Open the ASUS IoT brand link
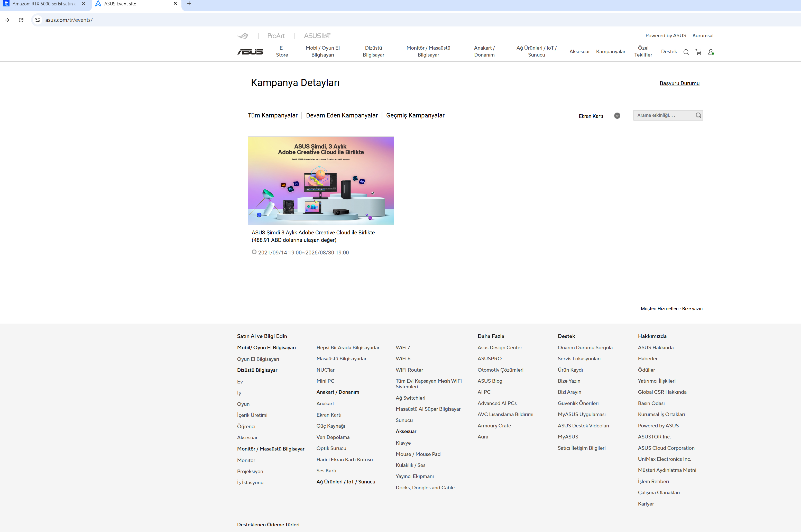 [x=317, y=36]
